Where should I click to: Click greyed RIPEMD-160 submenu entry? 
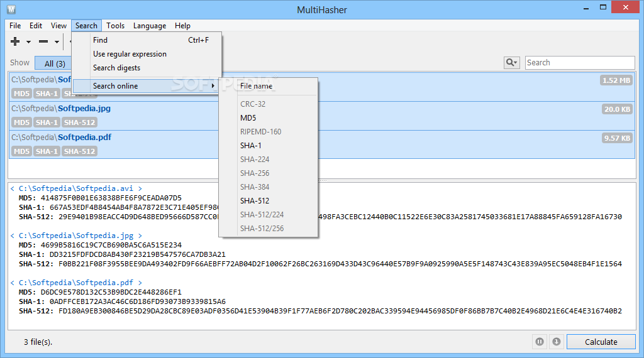point(268,132)
